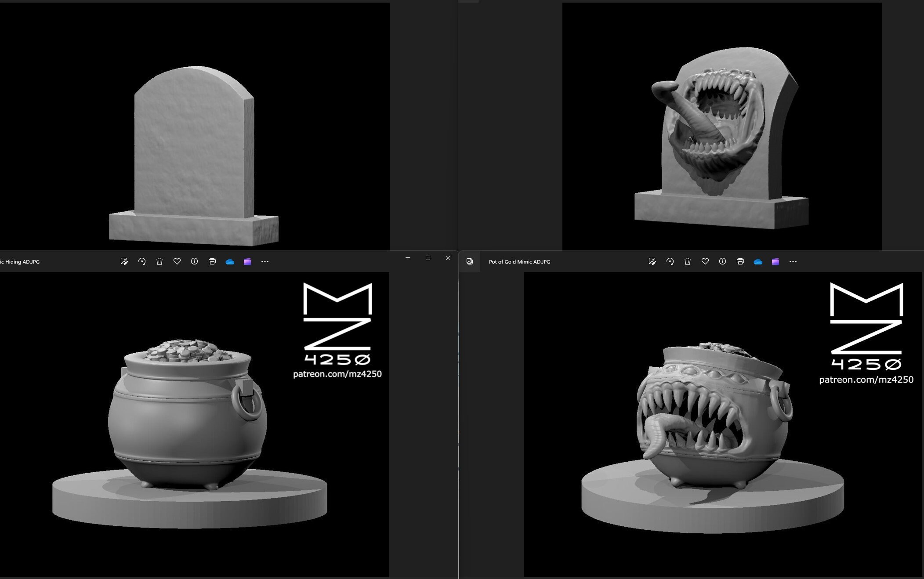Click the gallery icon beside Pot of Gold filename
Image resolution: width=924 pixels, height=579 pixels.
click(x=470, y=261)
